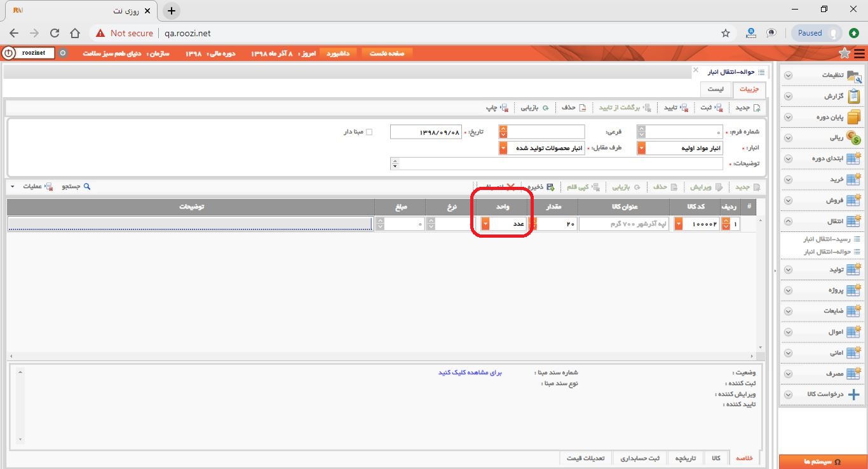Viewport: 868px width, 469px height.
Task: Click چاپ print button
Action: pyautogui.click(x=497, y=107)
